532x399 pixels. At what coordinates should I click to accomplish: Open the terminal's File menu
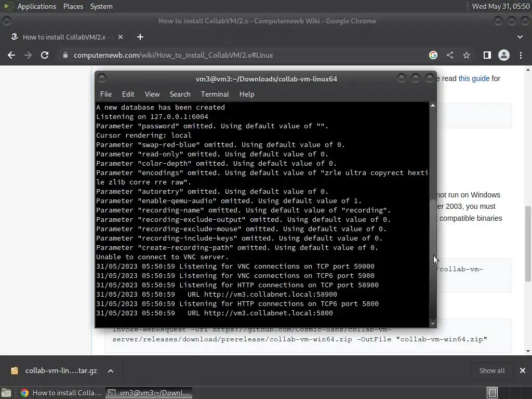point(106,95)
